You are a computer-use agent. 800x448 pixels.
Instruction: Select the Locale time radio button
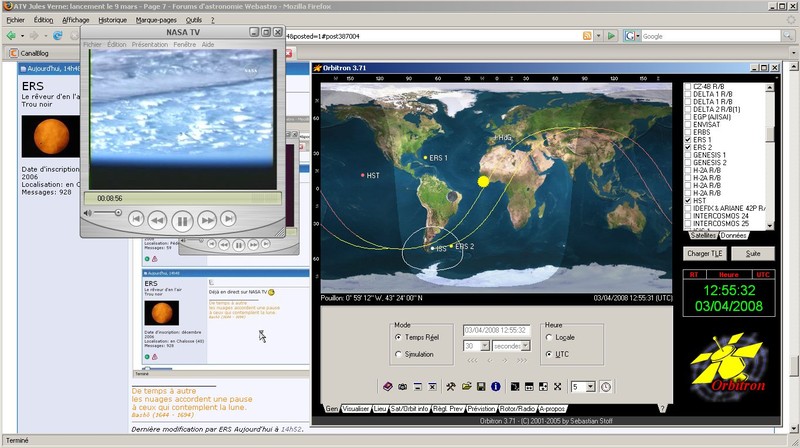tap(549, 337)
